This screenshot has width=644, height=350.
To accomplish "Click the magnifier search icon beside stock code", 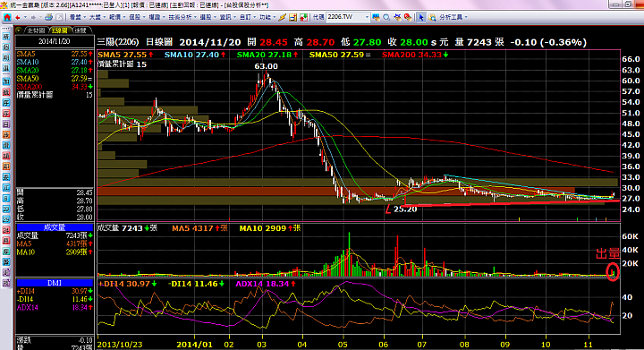I will coord(386,17).
